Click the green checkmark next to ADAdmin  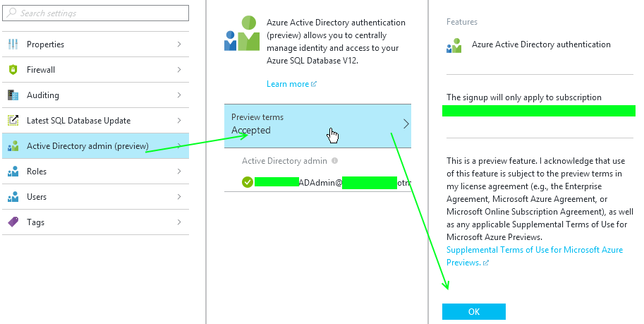pyautogui.click(x=248, y=182)
